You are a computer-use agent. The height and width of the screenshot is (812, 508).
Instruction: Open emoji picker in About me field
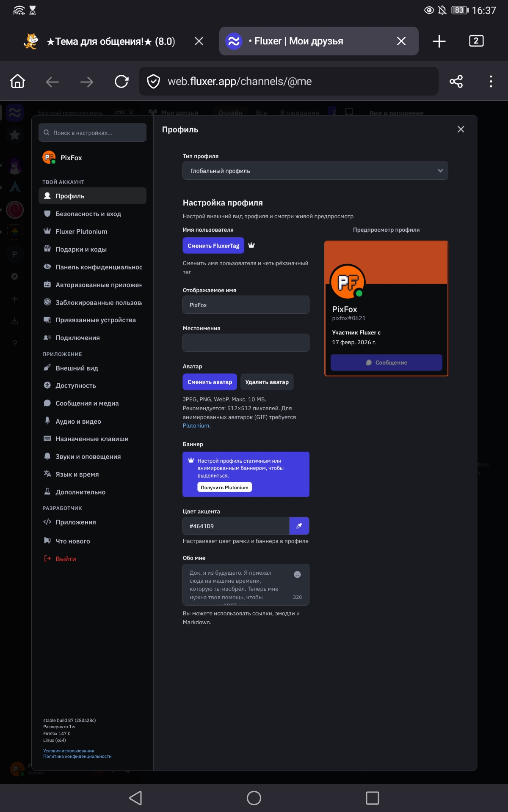[297, 574]
